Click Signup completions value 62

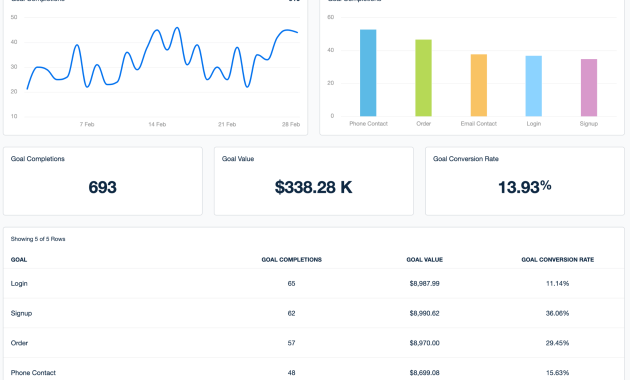[291, 313]
